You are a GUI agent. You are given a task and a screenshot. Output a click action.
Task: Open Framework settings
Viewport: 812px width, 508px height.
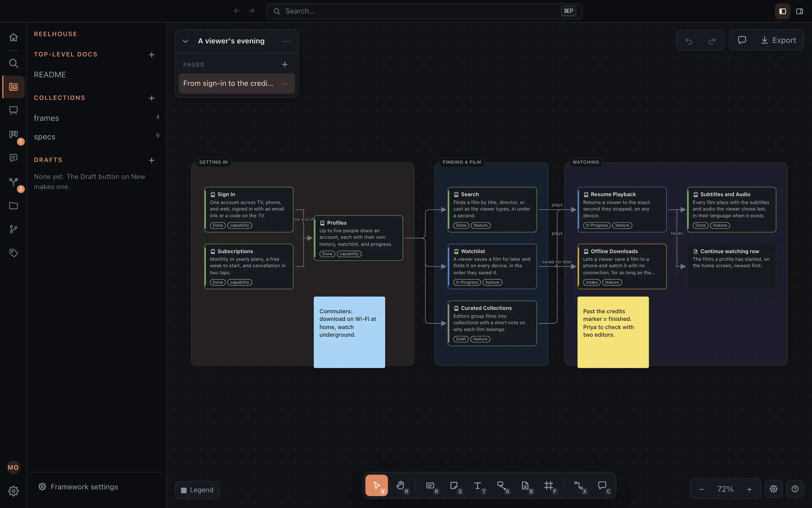78,487
